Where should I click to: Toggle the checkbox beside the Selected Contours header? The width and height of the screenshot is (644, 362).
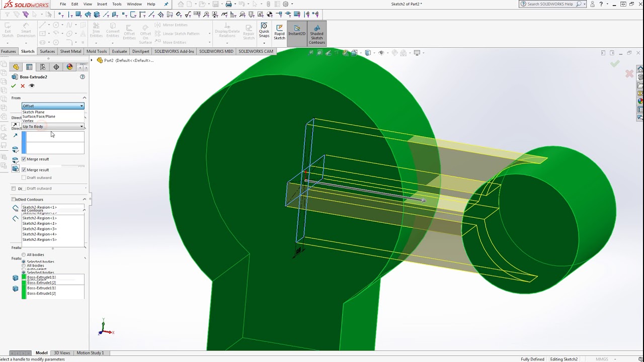click(14, 200)
